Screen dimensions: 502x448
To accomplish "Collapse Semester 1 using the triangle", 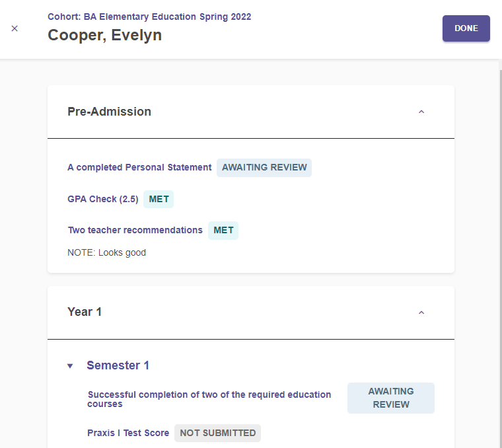I will point(70,365).
